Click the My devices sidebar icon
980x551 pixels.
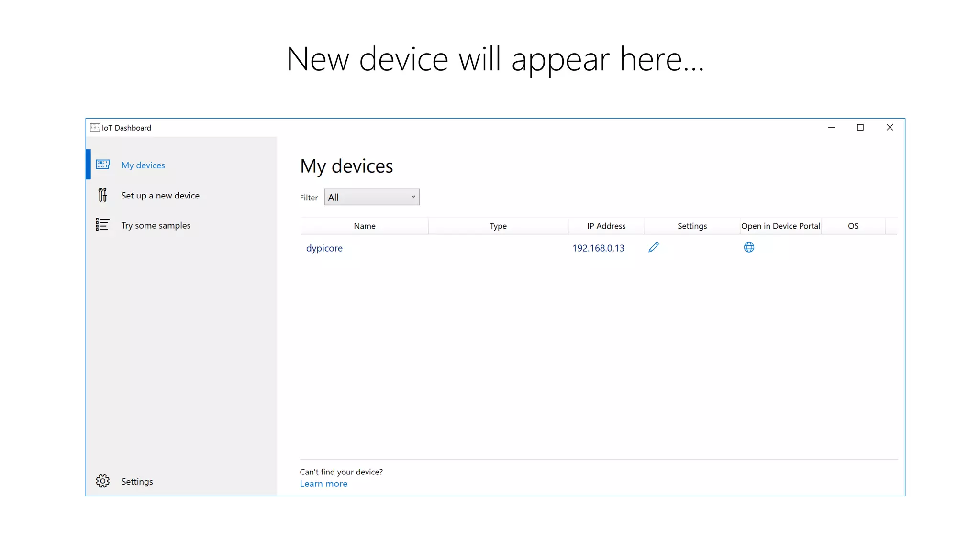(102, 165)
